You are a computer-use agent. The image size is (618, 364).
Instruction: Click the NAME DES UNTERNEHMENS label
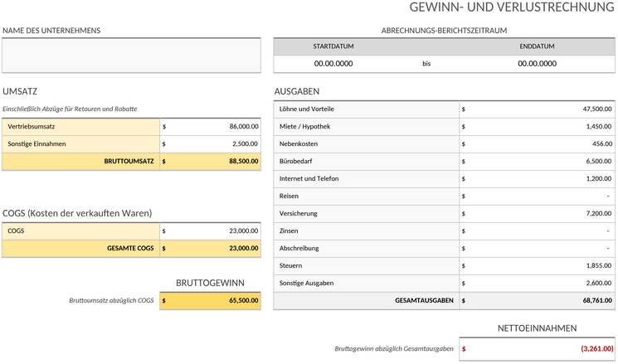(x=51, y=31)
